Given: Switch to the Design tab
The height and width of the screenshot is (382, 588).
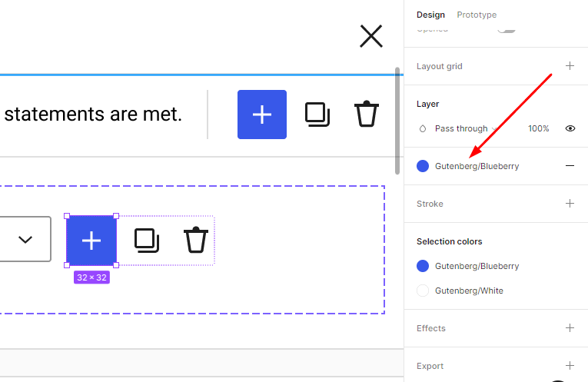Looking at the screenshot, I should pos(430,15).
